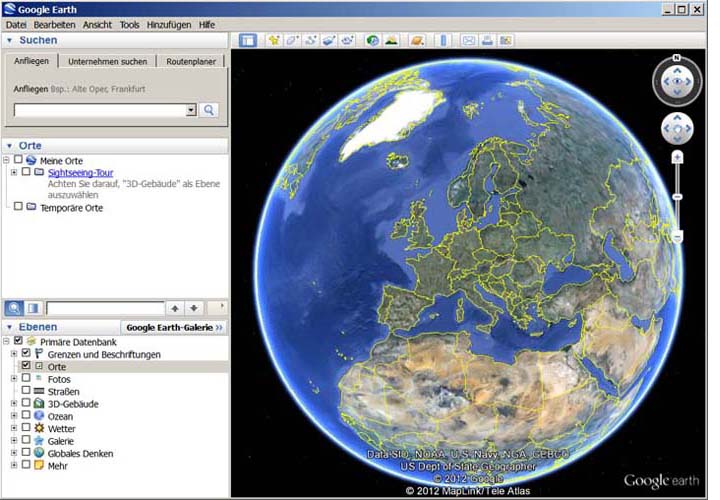Click the email envelope icon
The height and width of the screenshot is (500, 720).
(468, 40)
